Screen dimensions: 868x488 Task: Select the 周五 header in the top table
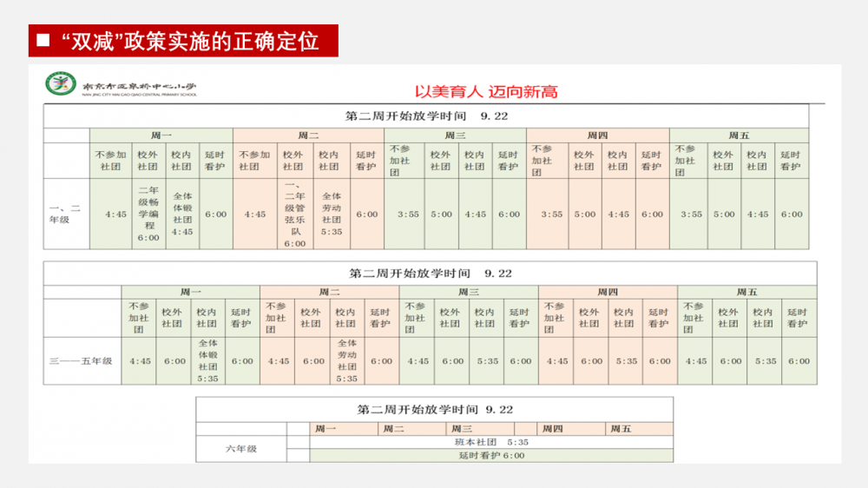tap(739, 135)
